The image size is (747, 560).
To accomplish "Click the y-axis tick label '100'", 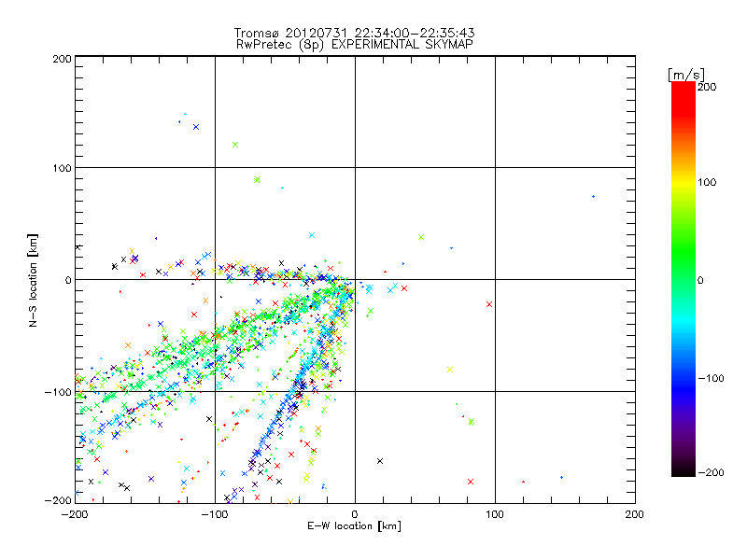I will pyautogui.click(x=62, y=168).
